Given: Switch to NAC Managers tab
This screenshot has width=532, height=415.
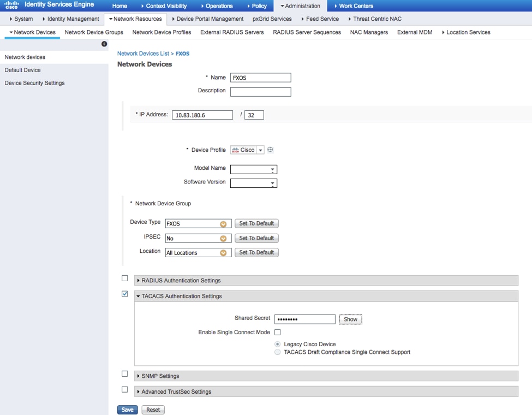Looking at the screenshot, I should tap(369, 32).
